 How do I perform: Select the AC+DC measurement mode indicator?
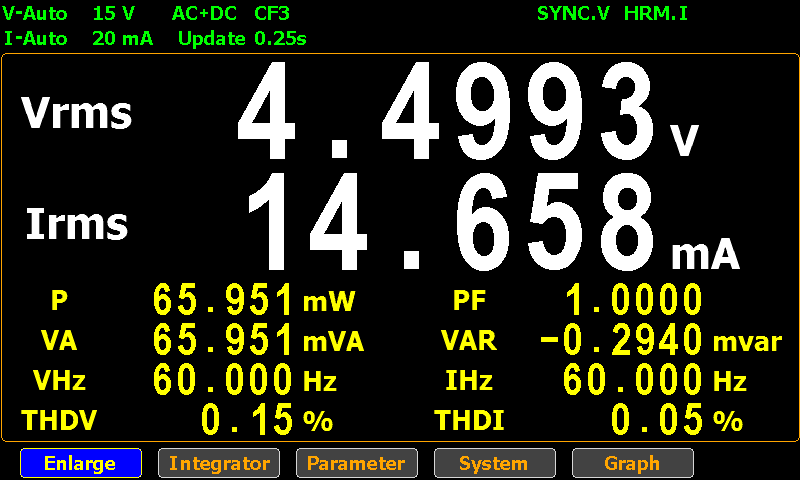pyautogui.click(x=205, y=14)
